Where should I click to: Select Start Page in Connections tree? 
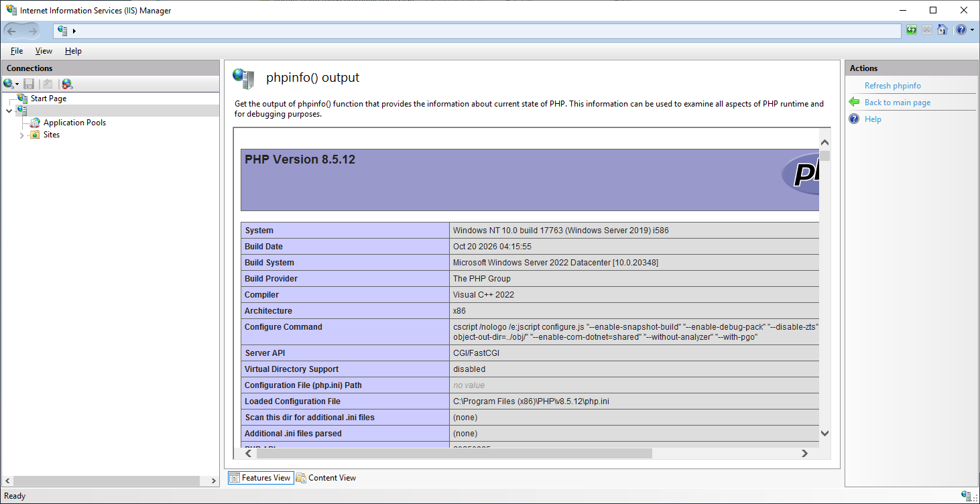pyautogui.click(x=48, y=99)
